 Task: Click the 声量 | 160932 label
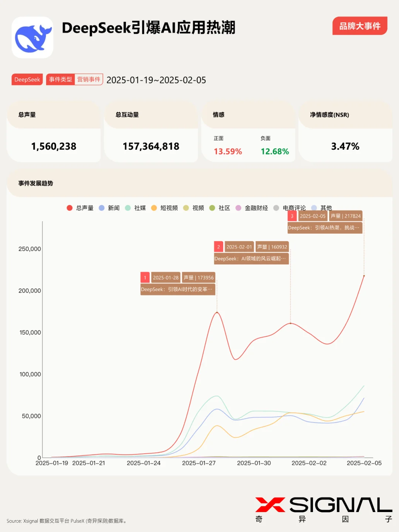point(272,247)
